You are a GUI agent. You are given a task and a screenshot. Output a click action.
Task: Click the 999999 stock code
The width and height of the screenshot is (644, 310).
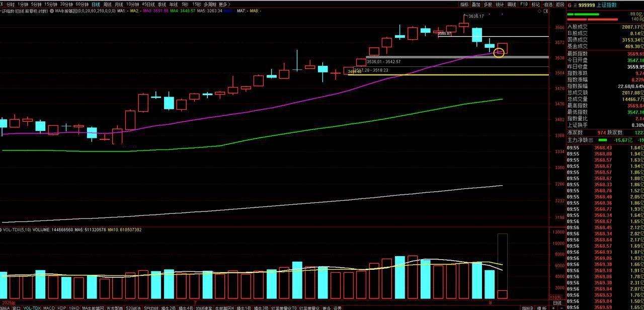[x=587, y=5]
